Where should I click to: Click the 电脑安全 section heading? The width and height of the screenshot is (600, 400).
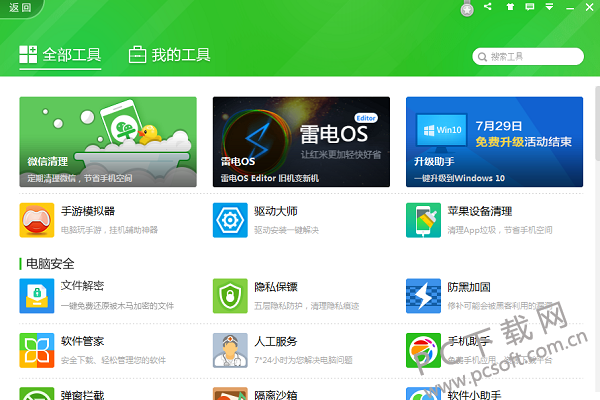[50, 263]
